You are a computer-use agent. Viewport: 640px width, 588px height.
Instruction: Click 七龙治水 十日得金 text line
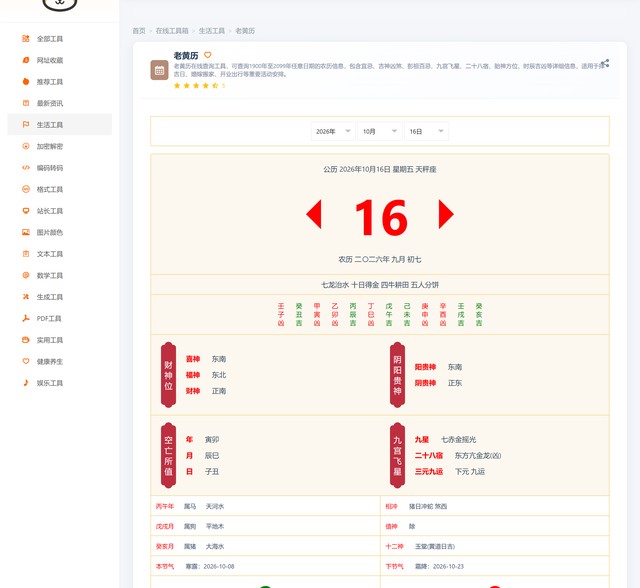click(x=380, y=284)
